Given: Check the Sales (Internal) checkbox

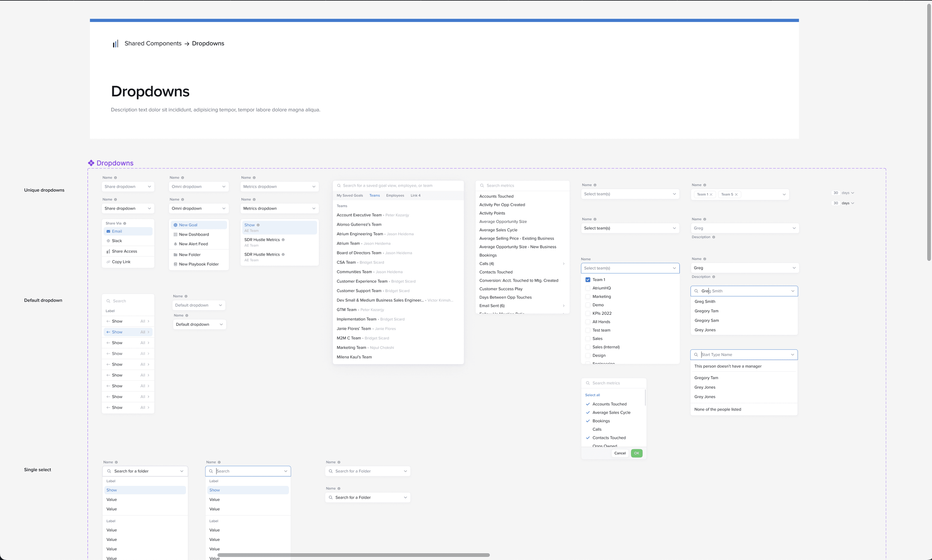Looking at the screenshot, I should click(x=588, y=347).
